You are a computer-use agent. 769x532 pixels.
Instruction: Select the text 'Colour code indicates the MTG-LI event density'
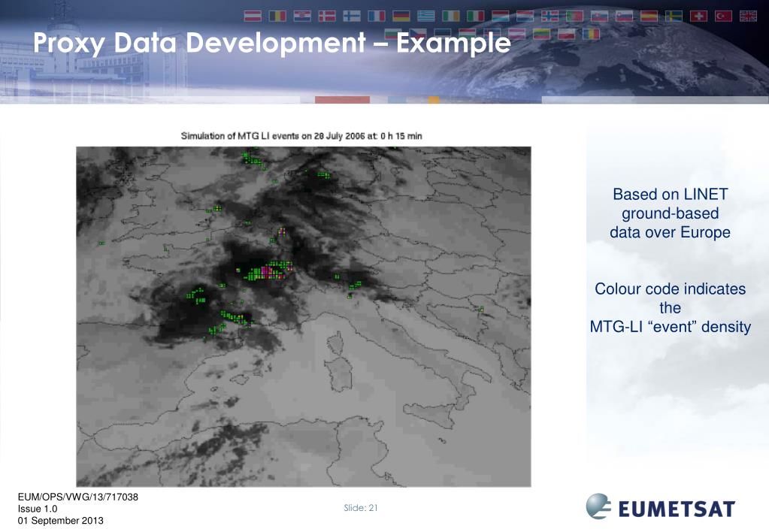click(670, 308)
